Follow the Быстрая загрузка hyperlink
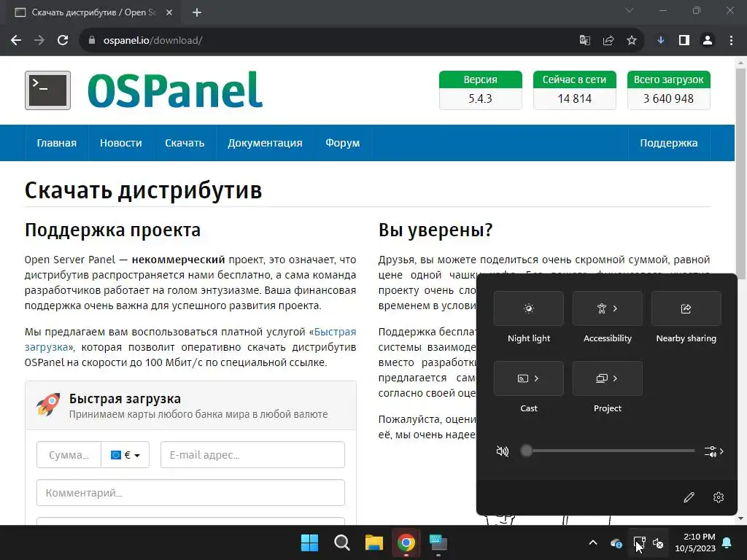The height and width of the screenshot is (560, 747). 335,332
